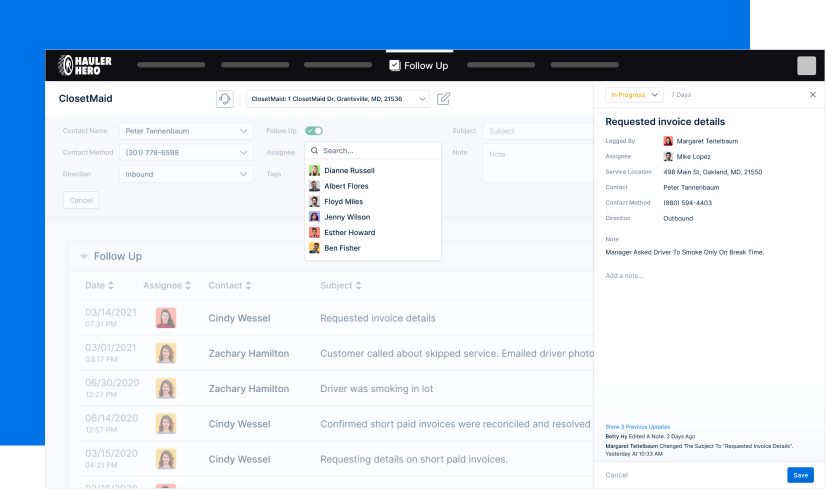
Task: Open the In Progress status dropdown
Action: coord(634,95)
